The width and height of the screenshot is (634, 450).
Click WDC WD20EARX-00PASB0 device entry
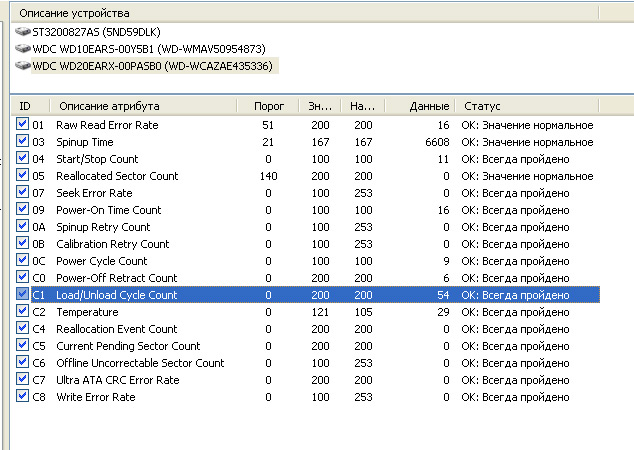click(152, 66)
